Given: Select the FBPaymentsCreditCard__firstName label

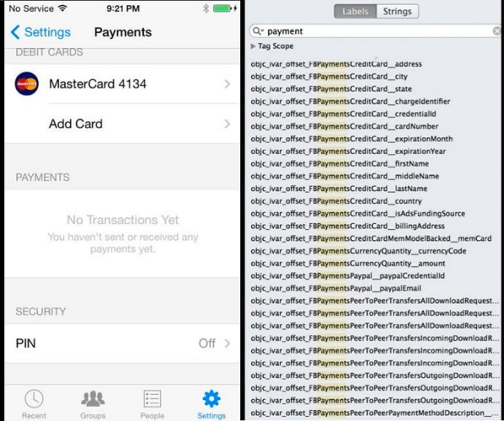Looking at the screenshot, I should (x=340, y=164).
